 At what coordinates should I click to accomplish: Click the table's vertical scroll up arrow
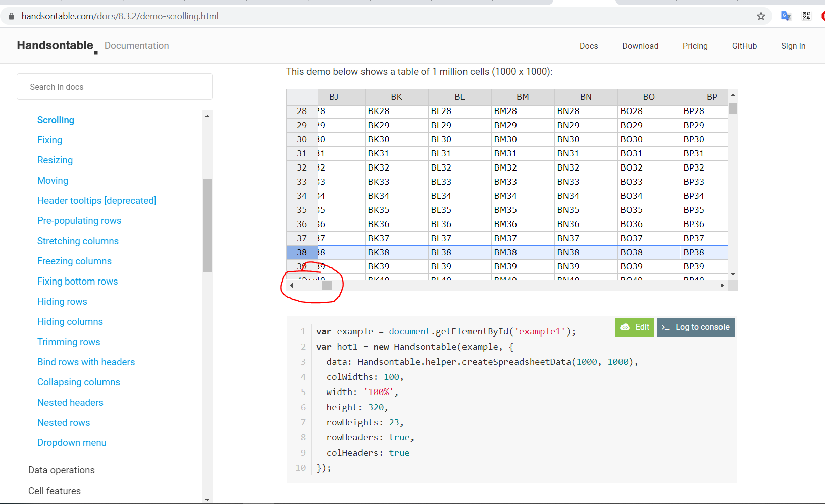733,94
